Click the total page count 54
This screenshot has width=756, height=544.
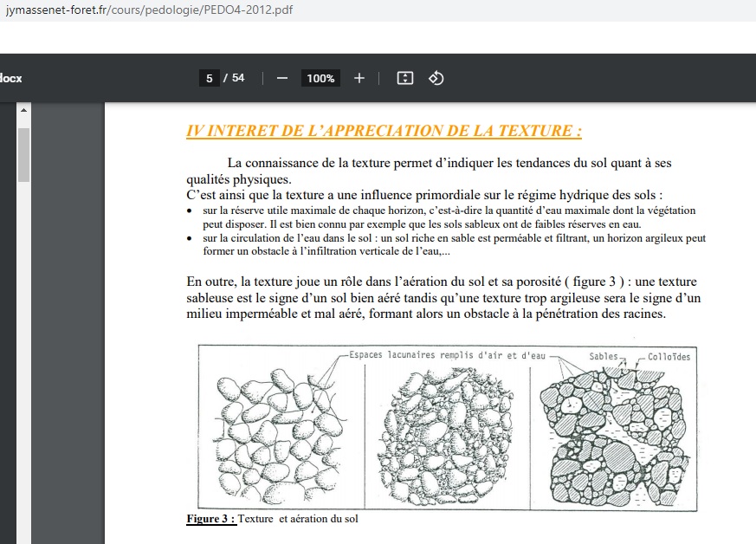(237, 78)
